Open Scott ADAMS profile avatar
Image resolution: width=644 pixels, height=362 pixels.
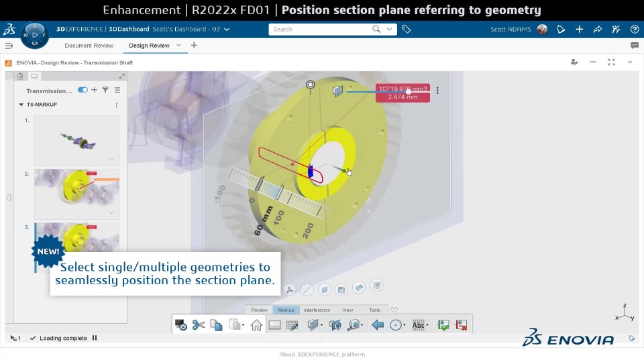(x=542, y=29)
